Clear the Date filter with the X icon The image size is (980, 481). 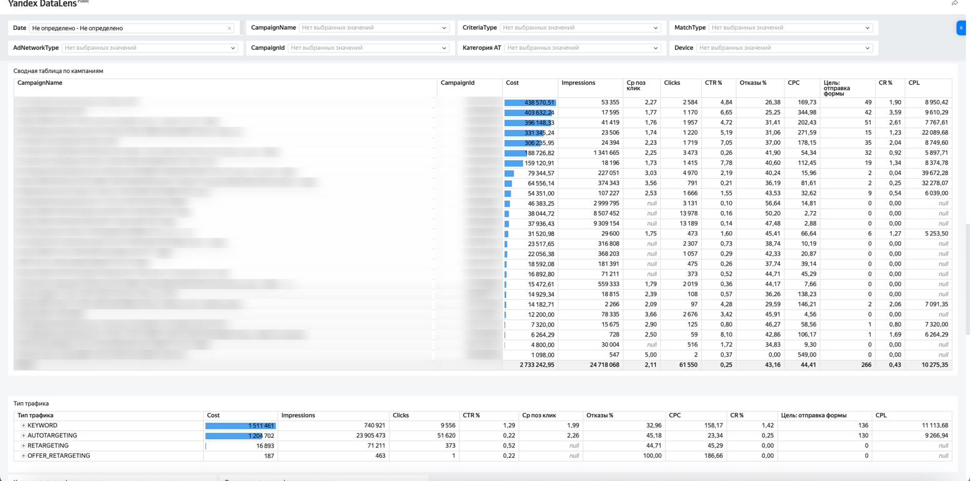pos(229,28)
